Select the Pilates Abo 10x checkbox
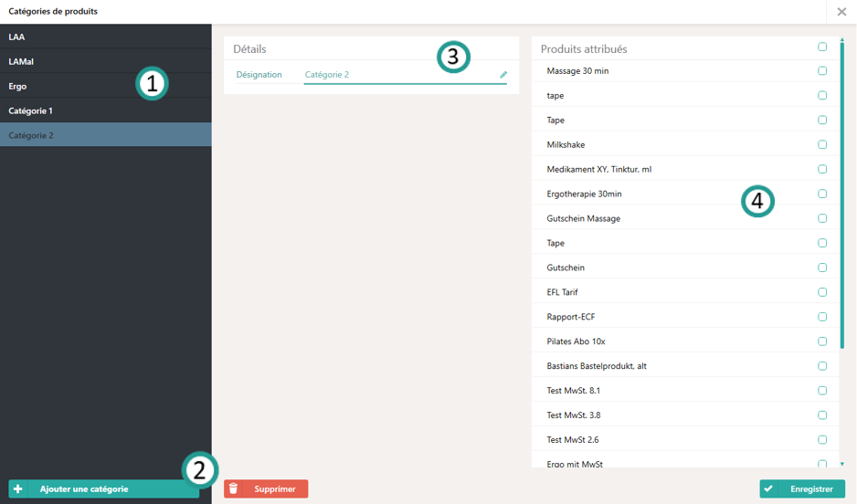 coord(822,341)
